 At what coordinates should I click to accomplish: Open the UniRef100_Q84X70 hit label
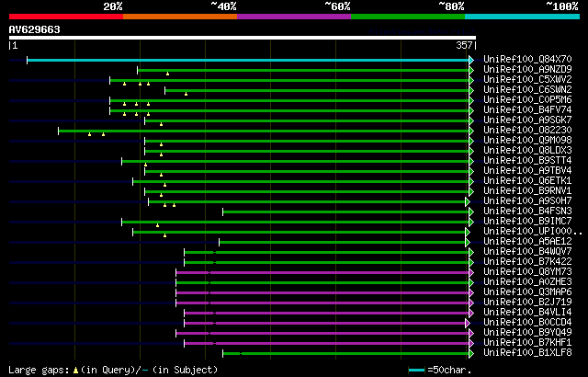click(527, 59)
